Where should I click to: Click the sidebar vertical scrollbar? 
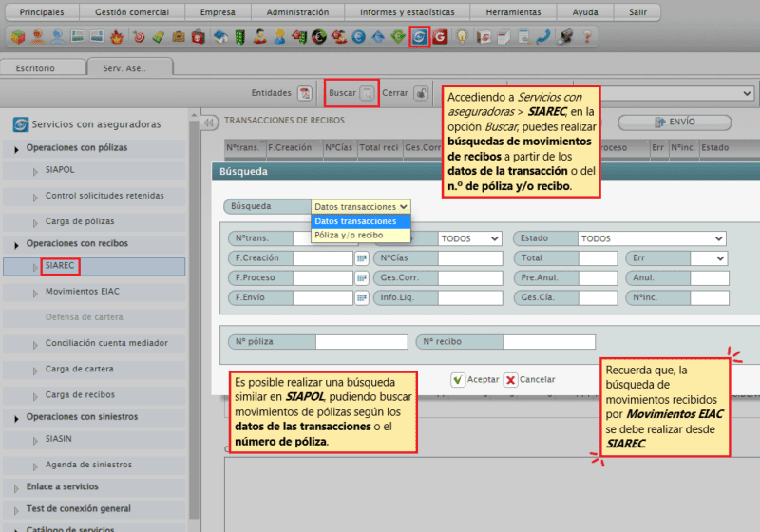click(194, 320)
